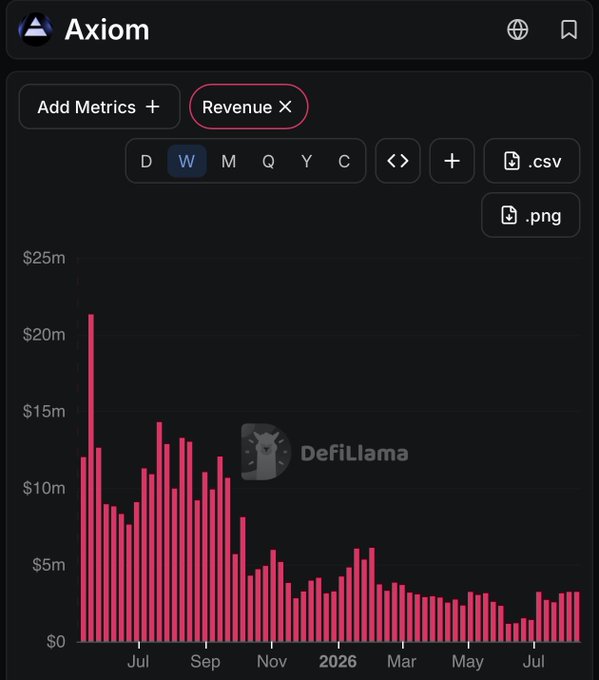Image resolution: width=599 pixels, height=680 pixels.
Task: Click the 2026 x-axis label
Action: pos(338,661)
